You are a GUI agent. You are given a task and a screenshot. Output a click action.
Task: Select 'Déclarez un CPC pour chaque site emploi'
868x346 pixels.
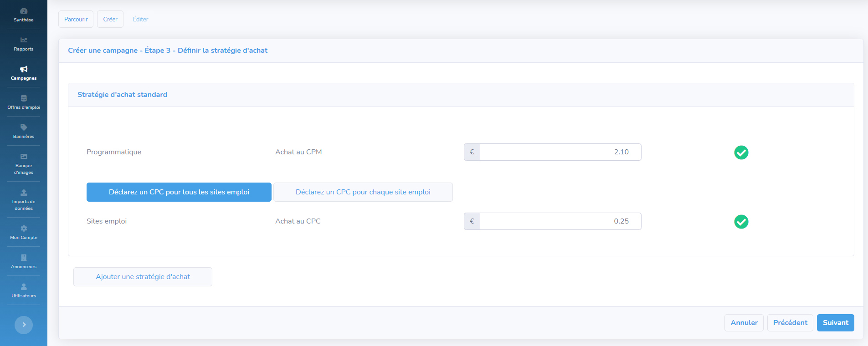coord(363,192)
